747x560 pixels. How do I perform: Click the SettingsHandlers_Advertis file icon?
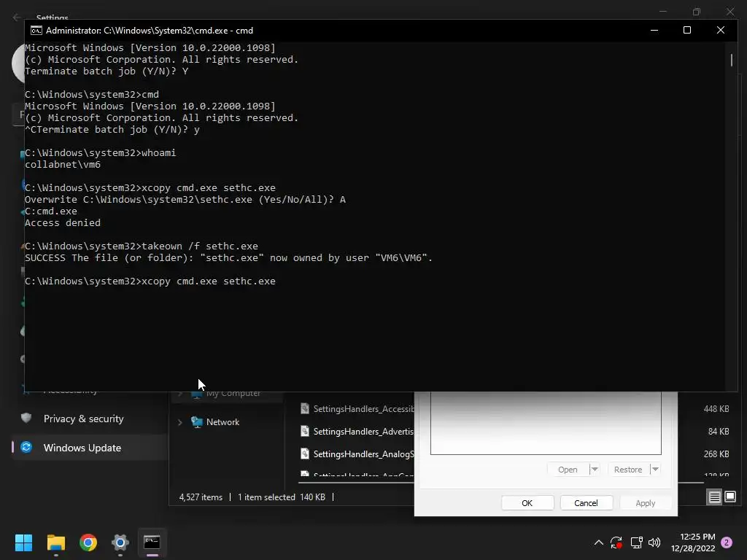point(305,431)
